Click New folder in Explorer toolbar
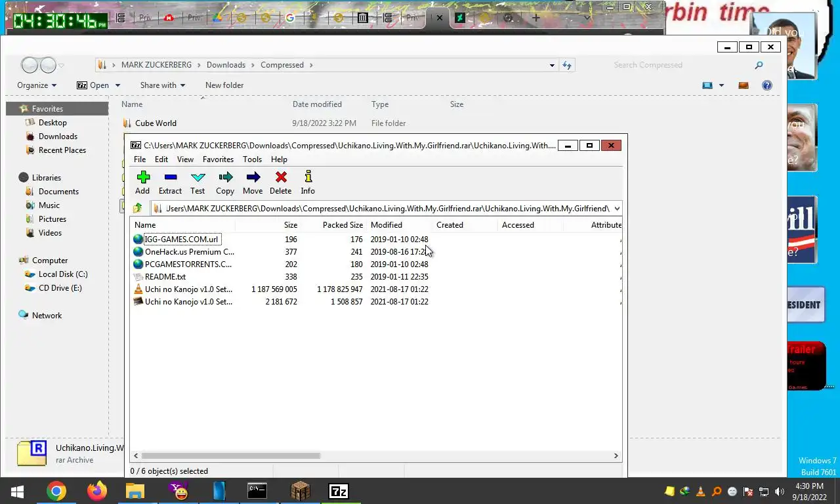 (x=224, y=85)
